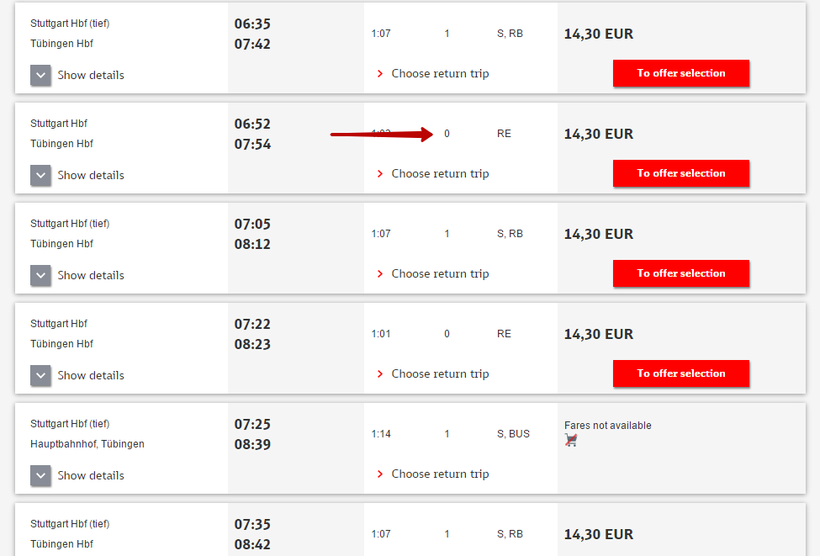Click the crossed-out cart icon under Fares not available
Screen dimensions: 820x556
pos(571,440)
